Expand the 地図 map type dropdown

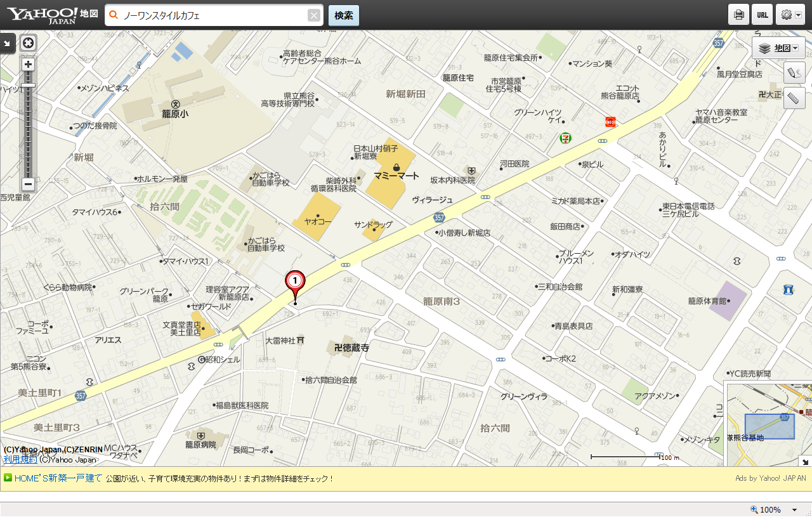[778, 48]
